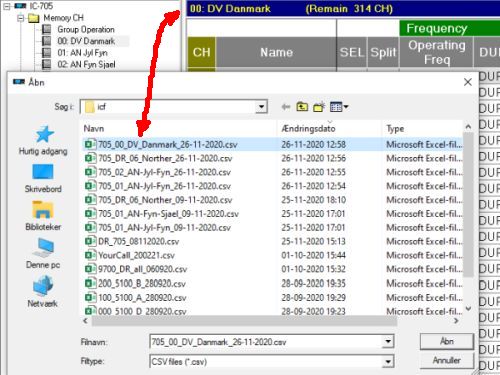The image size is (500, 375).
Task: Open the Filnavn dropdown arrow
Action: coord(388,342)
